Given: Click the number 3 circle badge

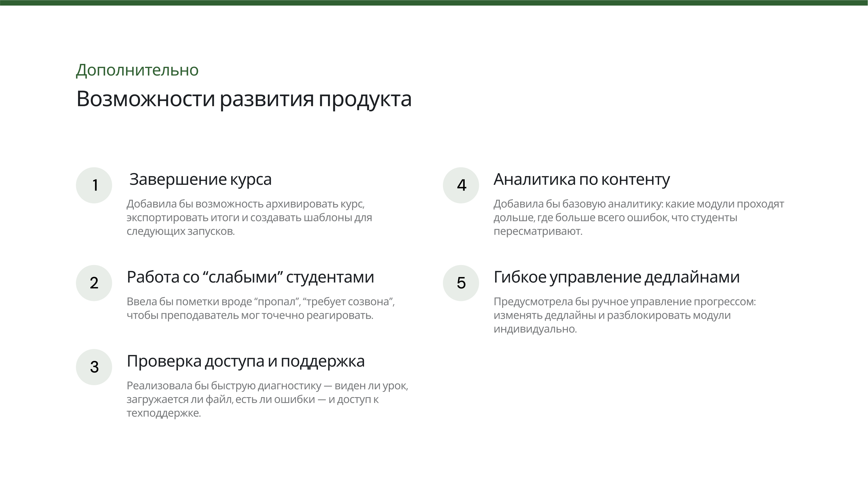Looking at the screenshot, I should (94, 367).
